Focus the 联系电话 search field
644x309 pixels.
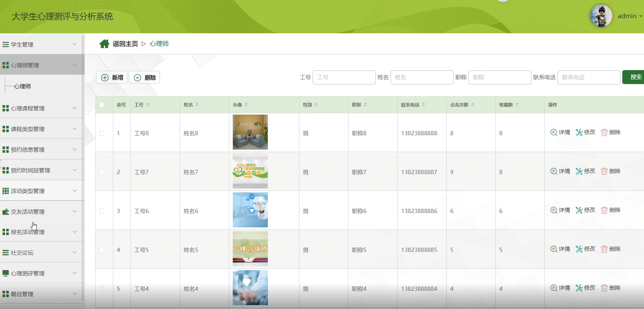point(589,77)
